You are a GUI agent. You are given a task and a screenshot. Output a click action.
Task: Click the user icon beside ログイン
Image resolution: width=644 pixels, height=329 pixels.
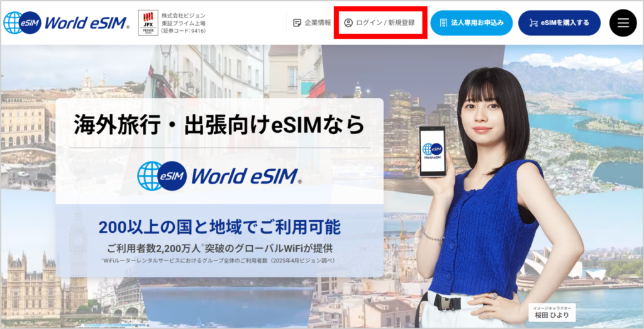(348, 23)
